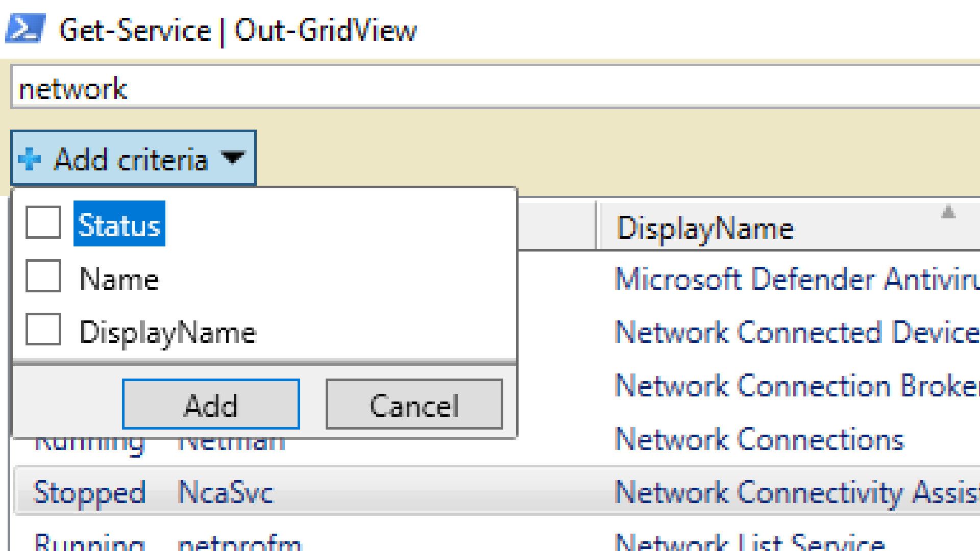Select the Name label in the criteria list
This screenshot has height=551, width=980.
click(119, 279)
